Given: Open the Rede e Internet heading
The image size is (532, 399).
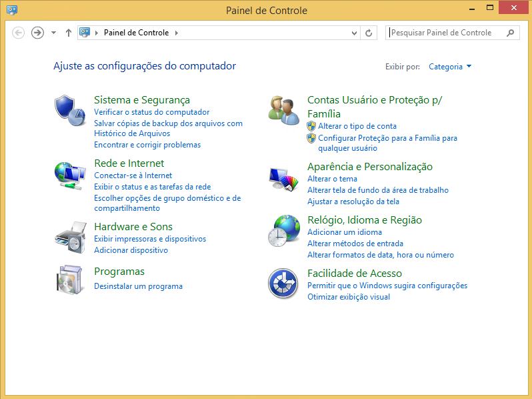Looking at the screenshot, I should pyautogui.click(x=129, y=163).
